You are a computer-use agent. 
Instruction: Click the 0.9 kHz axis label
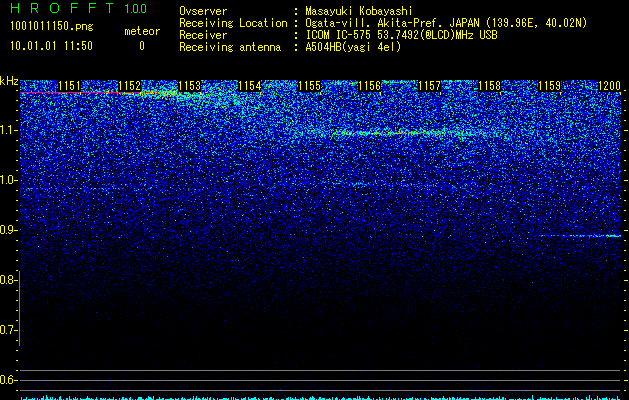pyautogui.click(x=8, y=230)
